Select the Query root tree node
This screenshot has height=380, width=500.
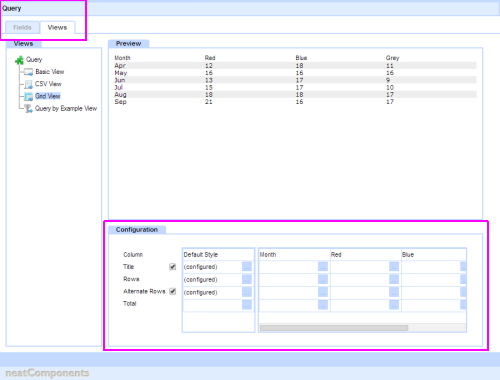coord(34,60)
